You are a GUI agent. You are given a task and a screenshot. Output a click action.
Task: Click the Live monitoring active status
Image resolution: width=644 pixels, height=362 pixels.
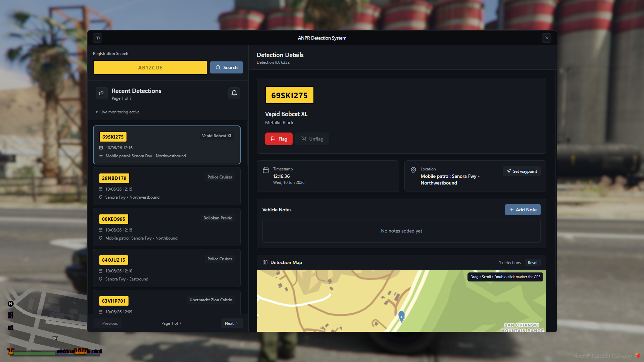point(120,112)
